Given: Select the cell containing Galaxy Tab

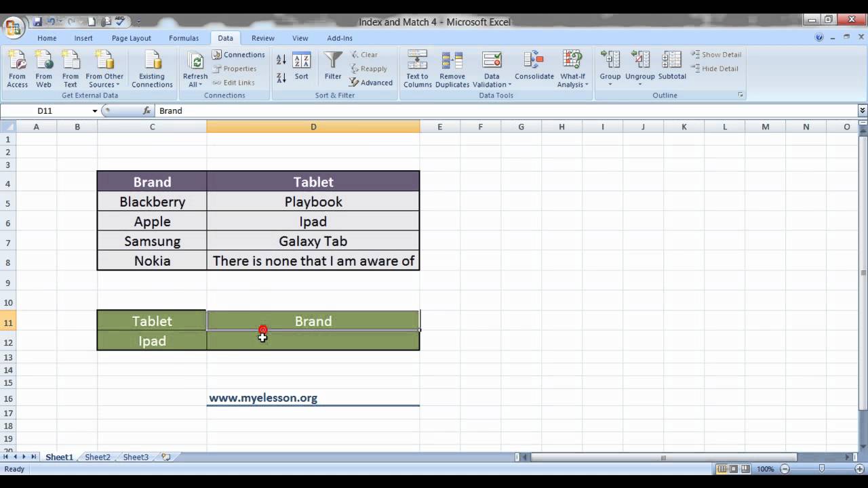Looking at the screenshot, I should (x=313, y=241).
